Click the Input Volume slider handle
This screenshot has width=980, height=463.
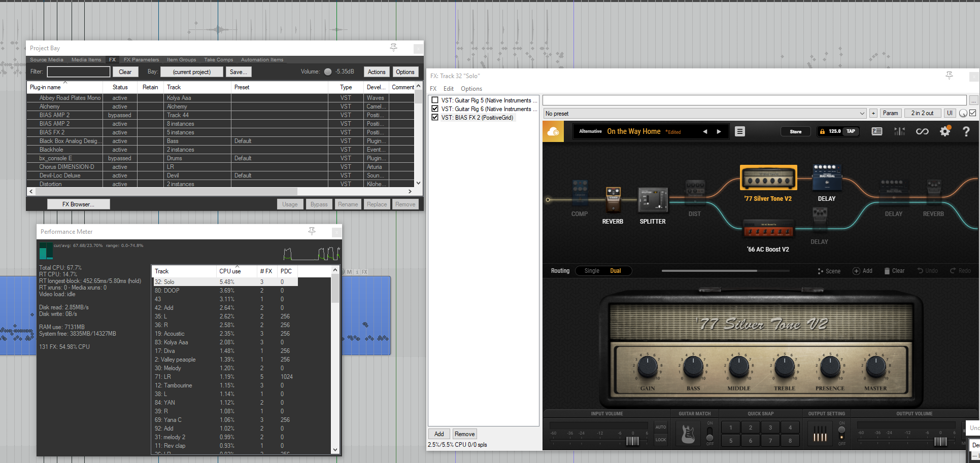pos(633,441)
